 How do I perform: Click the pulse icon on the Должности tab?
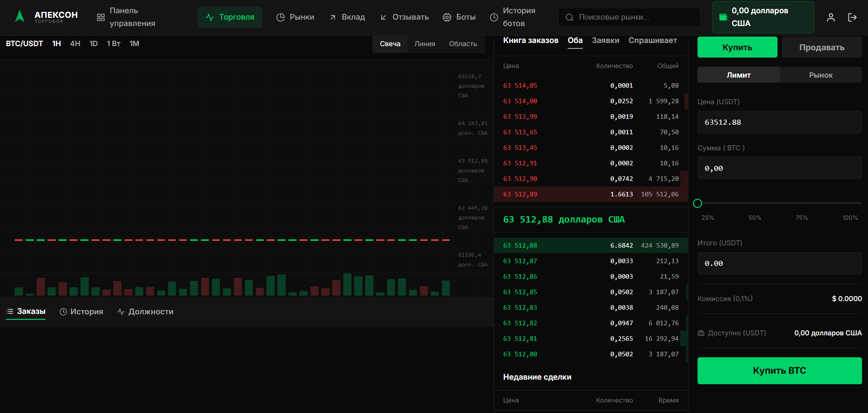[x=121, y=312]
